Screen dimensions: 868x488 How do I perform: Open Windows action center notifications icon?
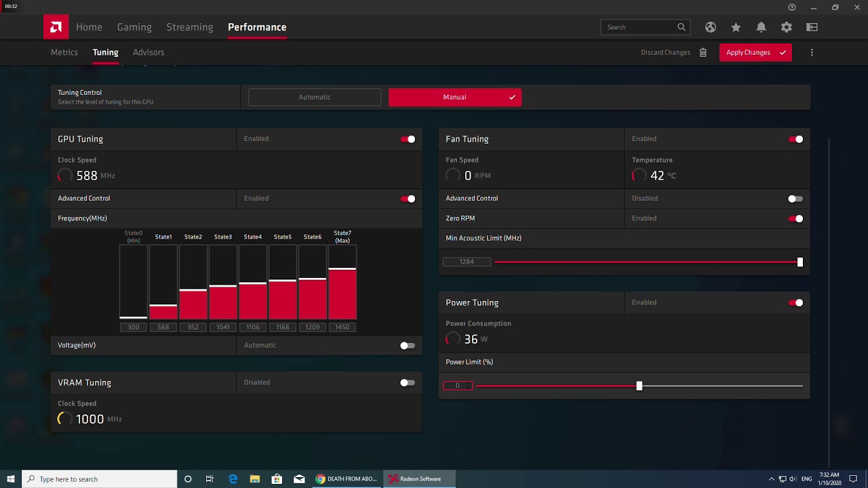pyautogui.click(x=854, y=479)
